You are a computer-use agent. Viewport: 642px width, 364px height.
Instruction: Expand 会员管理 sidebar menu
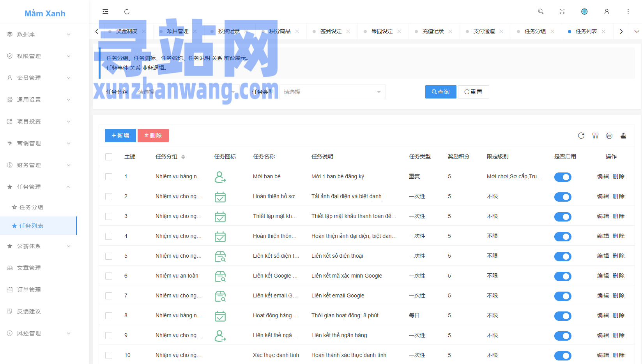(39, 78)
